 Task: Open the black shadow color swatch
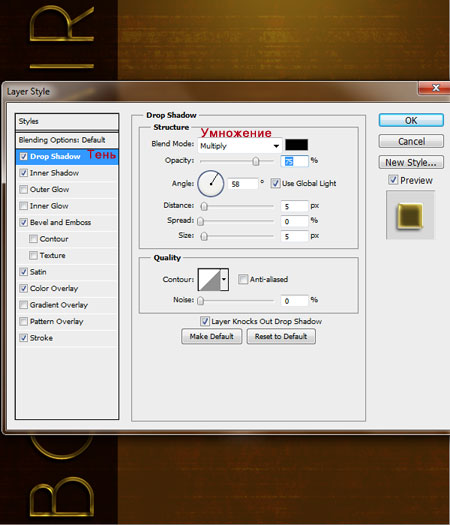tap(296, 145)
